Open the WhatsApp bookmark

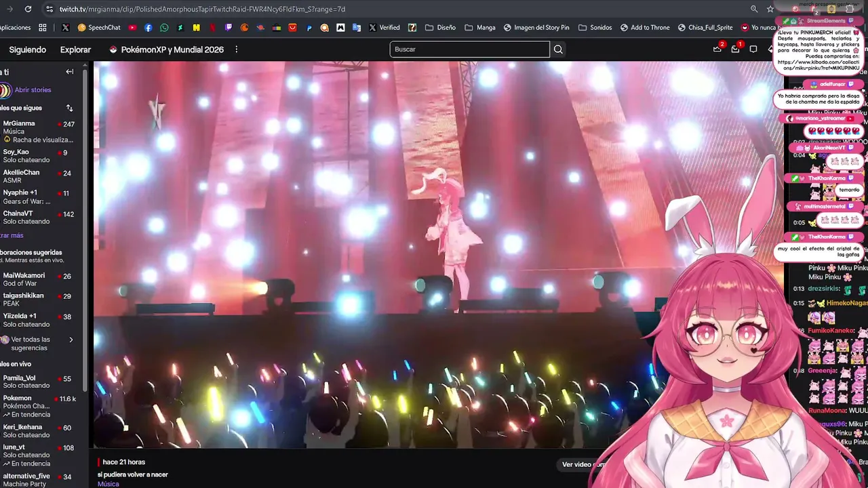[164, 28]
